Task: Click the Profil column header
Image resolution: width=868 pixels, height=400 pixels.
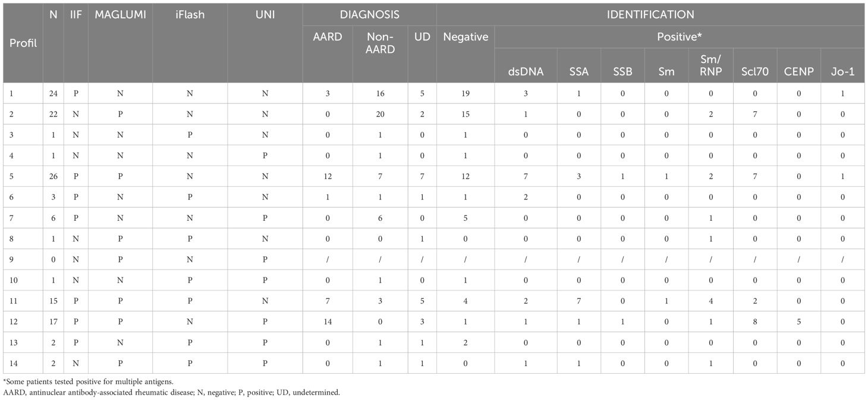Action: [23, 43]
